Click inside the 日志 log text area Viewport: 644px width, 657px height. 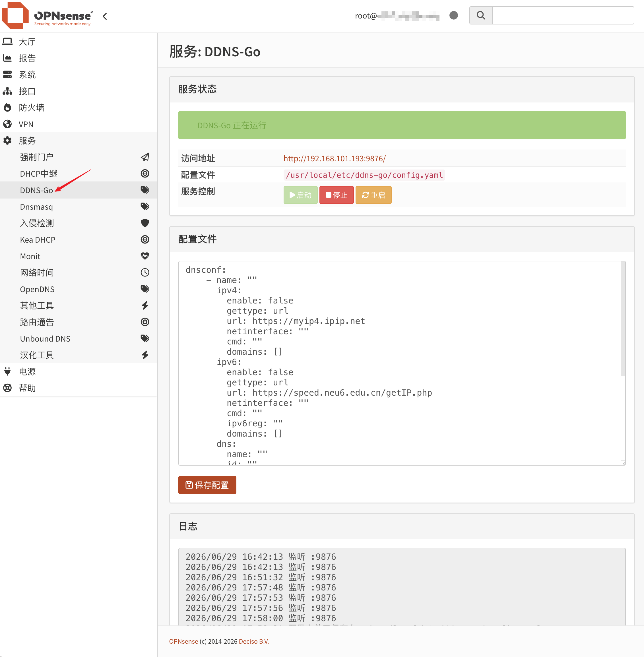pos(402,587)
